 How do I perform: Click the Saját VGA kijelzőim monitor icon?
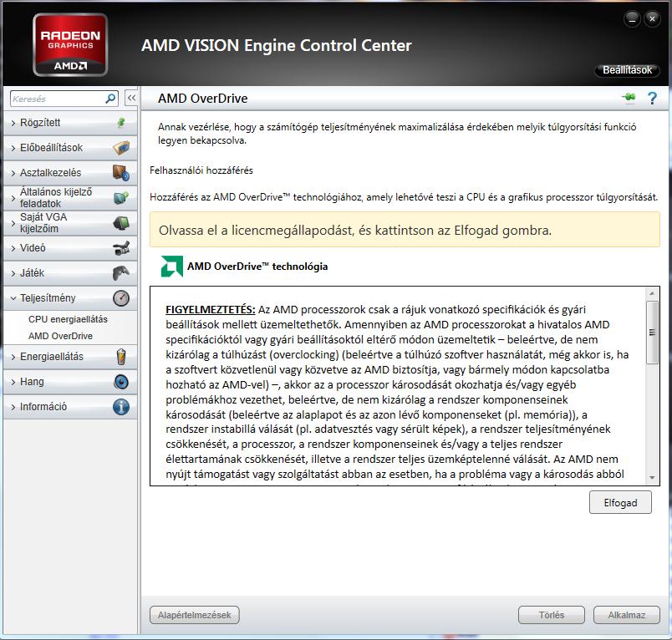pyautogui.click(x=121, y=223)
